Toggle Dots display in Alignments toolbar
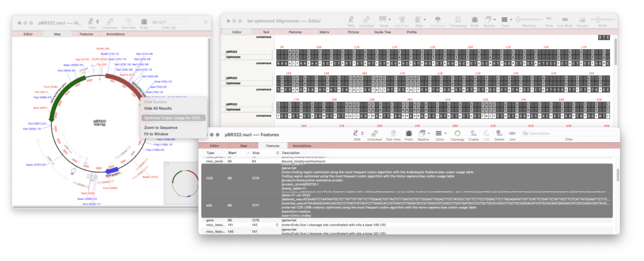 pos(549,19)
